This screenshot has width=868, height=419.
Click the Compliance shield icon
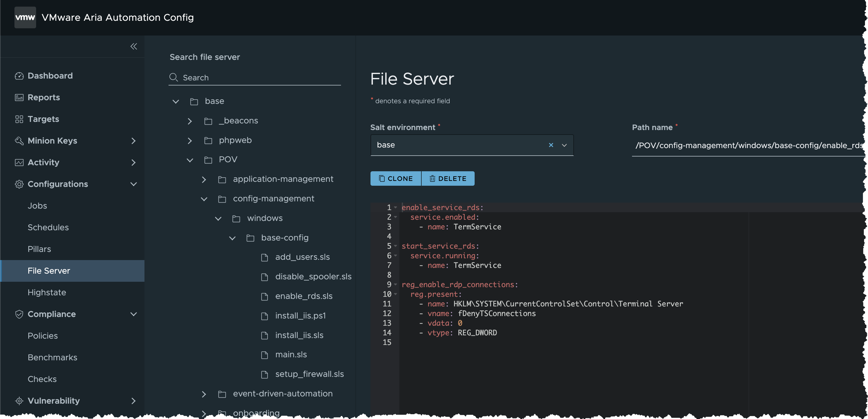tap(19, 314)
